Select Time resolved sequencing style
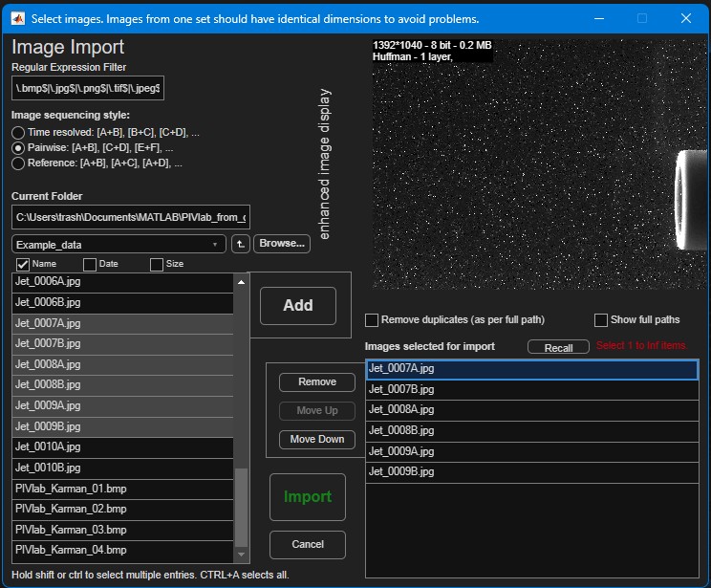This screenshot has height=588, width=711. pos(18,133)
